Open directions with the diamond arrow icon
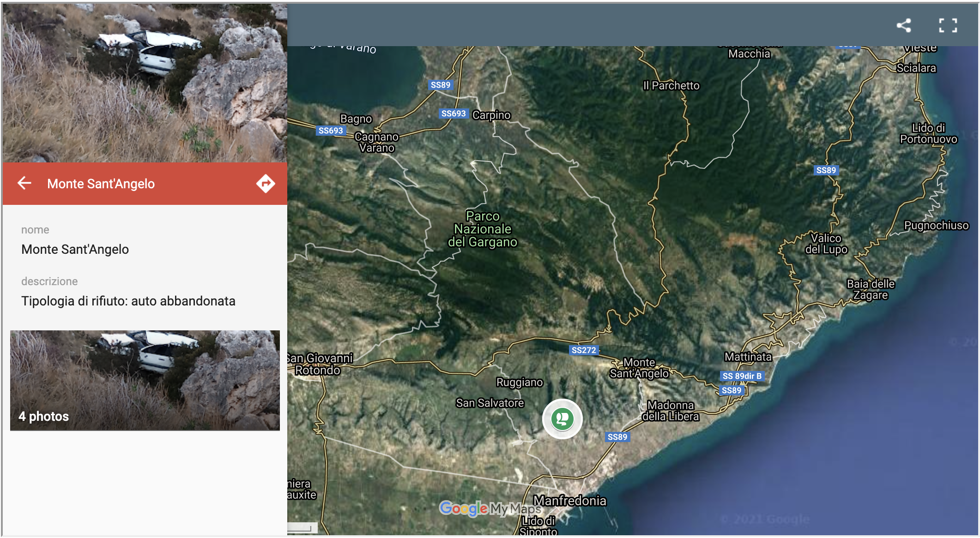 click(266, 183)
